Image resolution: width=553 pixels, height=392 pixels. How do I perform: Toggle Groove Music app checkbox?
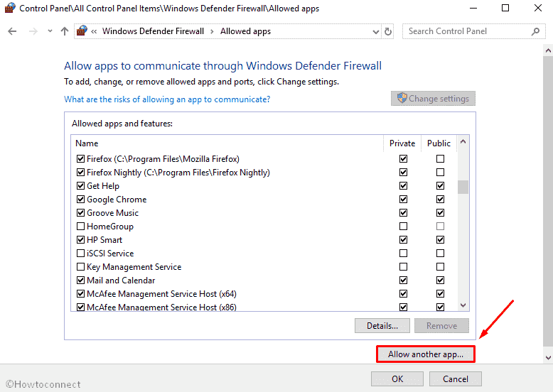(81, 213)
